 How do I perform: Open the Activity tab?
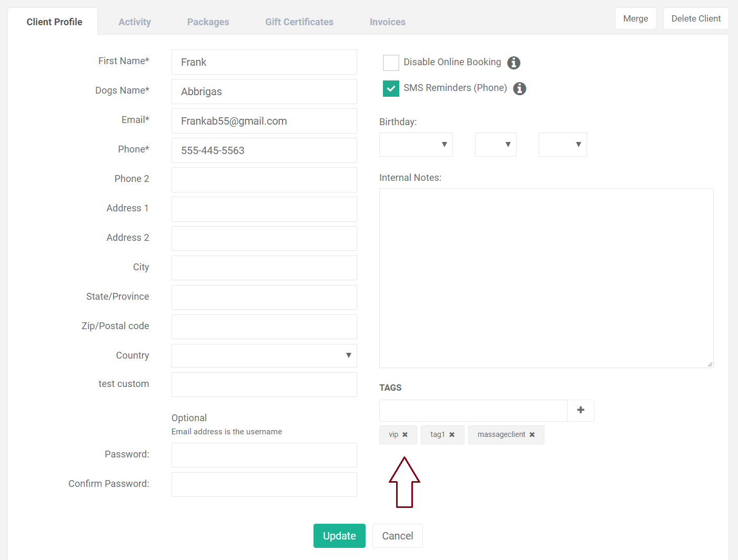click(135, 22)
